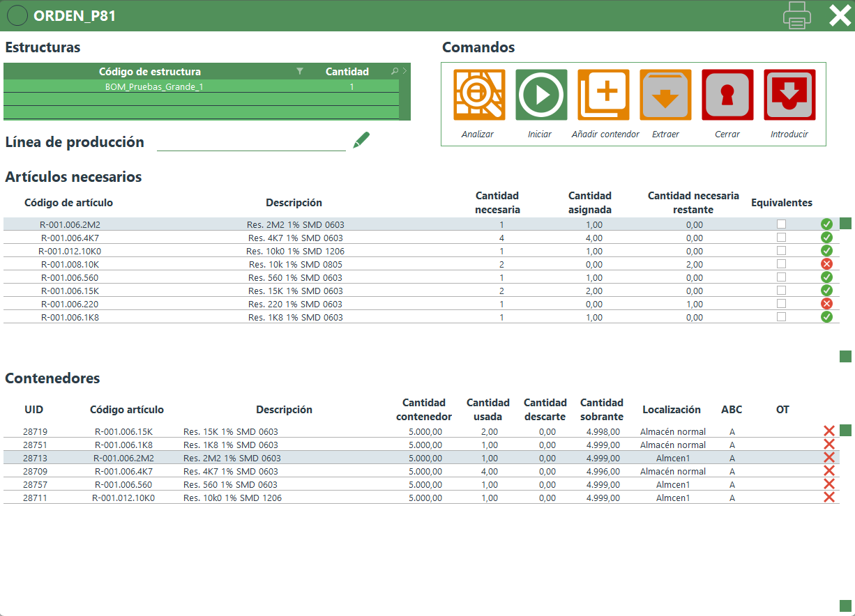
Task: Open the search icon in Cantidad header
Action: (x=395, y=71)
